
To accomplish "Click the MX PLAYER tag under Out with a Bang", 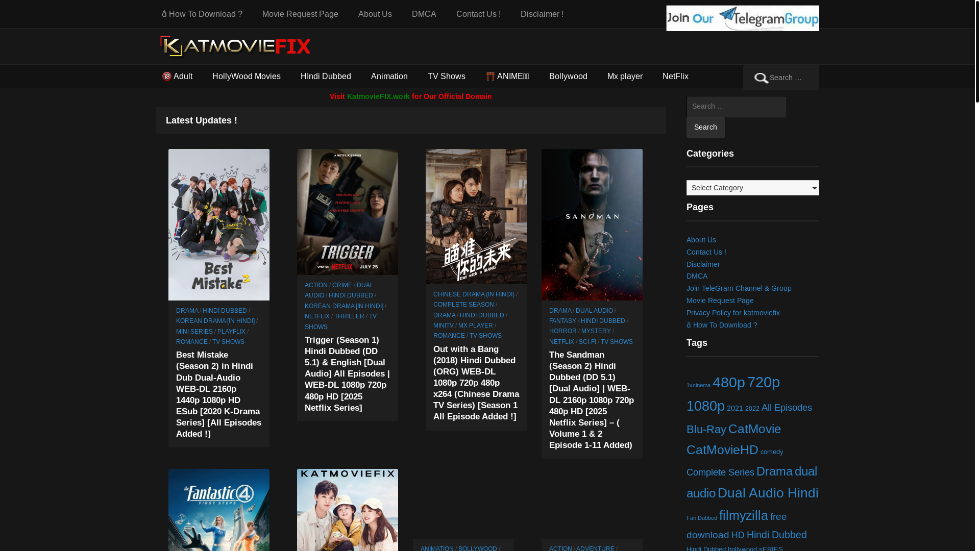I will (476, 325).
